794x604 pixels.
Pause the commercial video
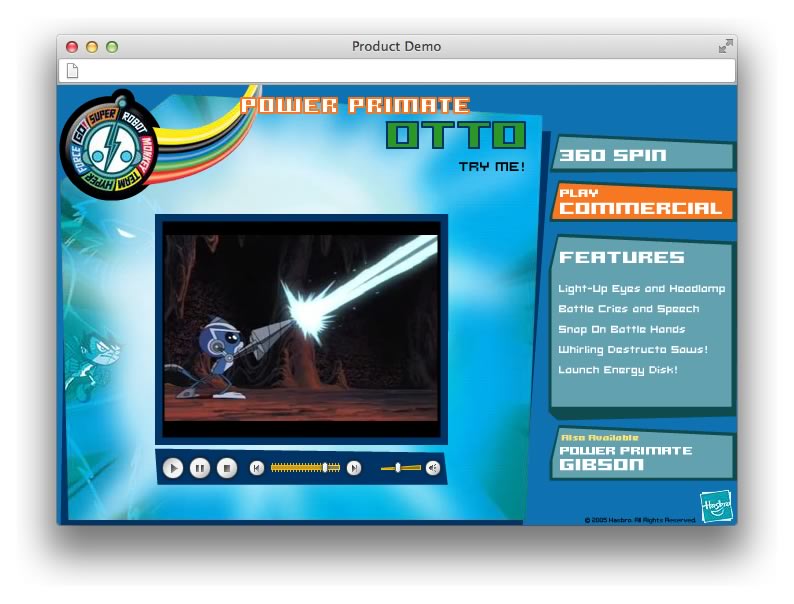pyautogui.click(x=200, y=468)
